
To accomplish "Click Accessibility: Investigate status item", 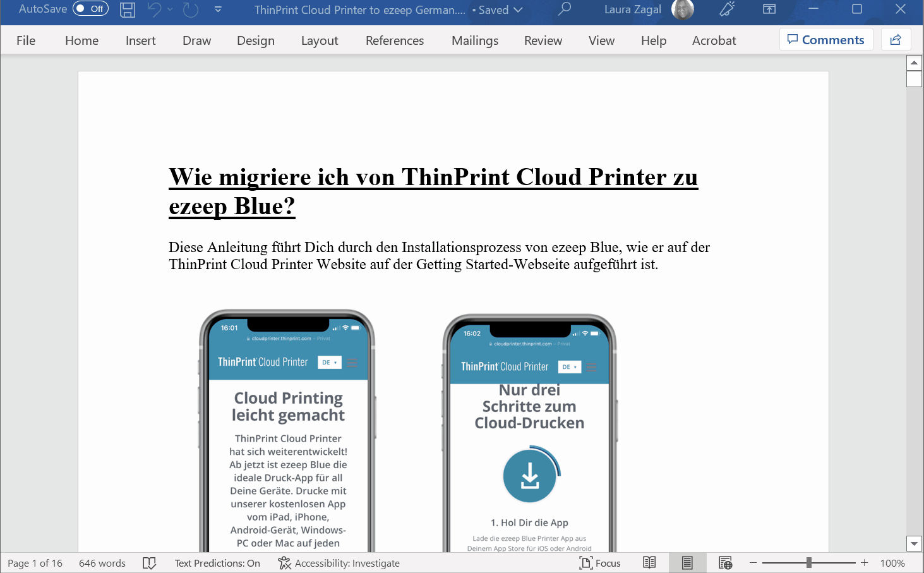I will tap(339, 563).
